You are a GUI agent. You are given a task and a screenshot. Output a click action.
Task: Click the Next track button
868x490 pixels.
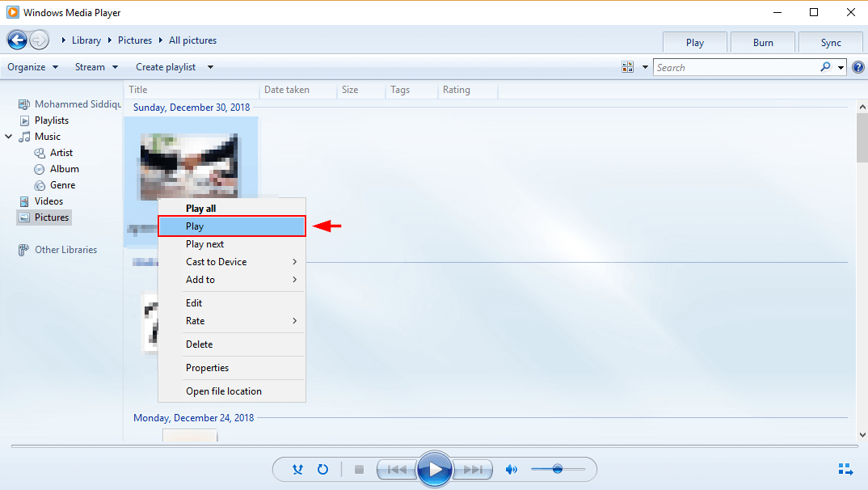472,470
